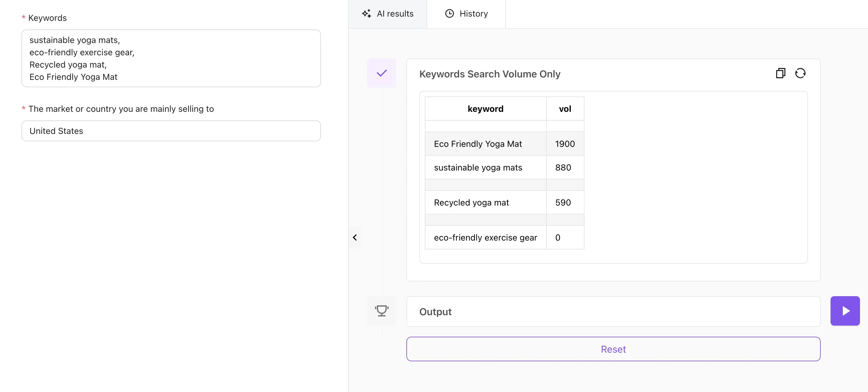Run the workflow with the play button

pyautogui.click(x=845, y=310)
